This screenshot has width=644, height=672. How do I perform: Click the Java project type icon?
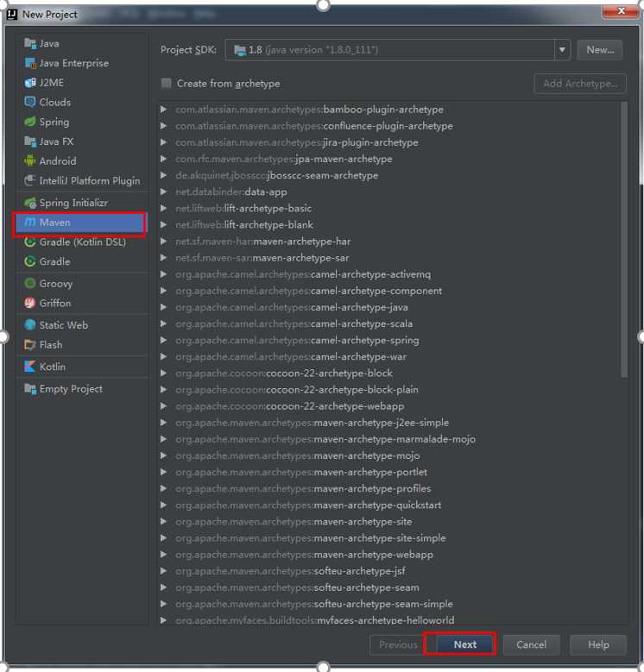tap(30, 43)
